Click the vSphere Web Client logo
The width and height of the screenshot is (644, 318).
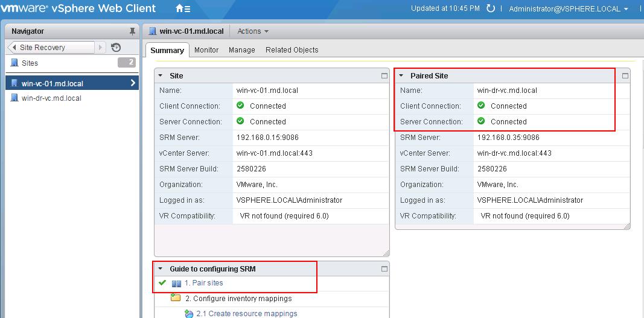[x=78, y=8]
